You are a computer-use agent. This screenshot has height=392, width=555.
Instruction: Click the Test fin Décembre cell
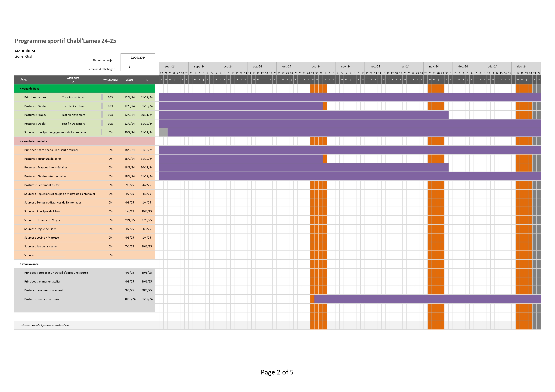(73, 124)
